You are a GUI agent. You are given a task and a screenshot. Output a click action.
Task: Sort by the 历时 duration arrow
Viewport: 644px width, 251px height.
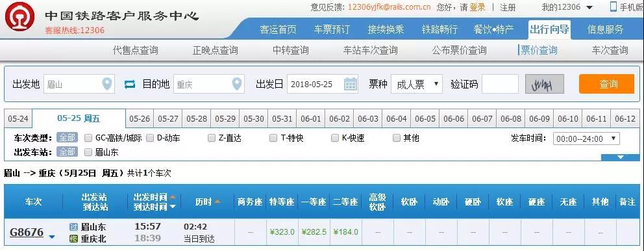click(217, 202)
